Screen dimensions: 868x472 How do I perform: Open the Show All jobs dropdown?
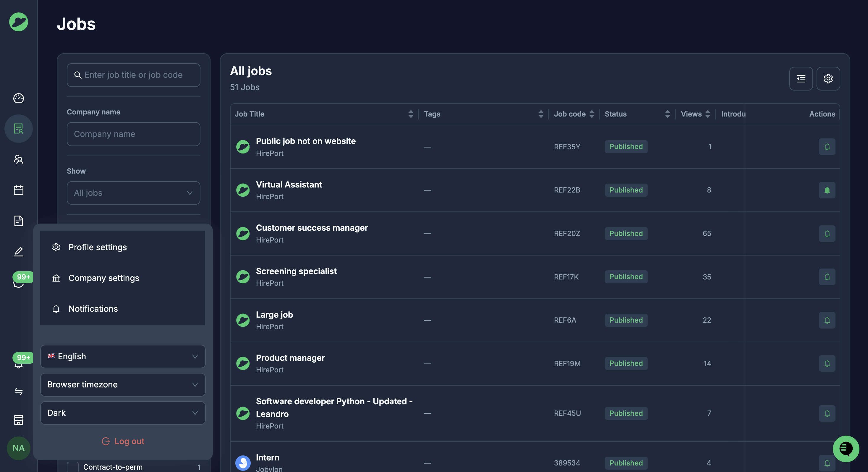tap(133, 193)
